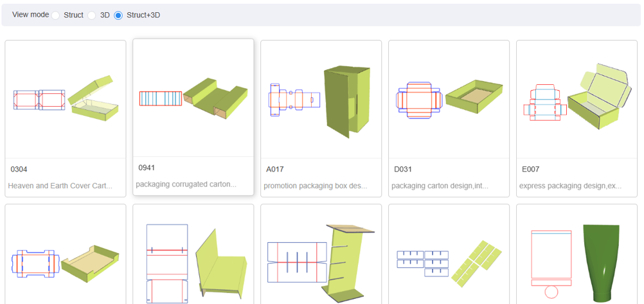Click 'Heaven and Earth Cover Cart...' description
The height and width of the screenshot is (304, 644).
60,186
